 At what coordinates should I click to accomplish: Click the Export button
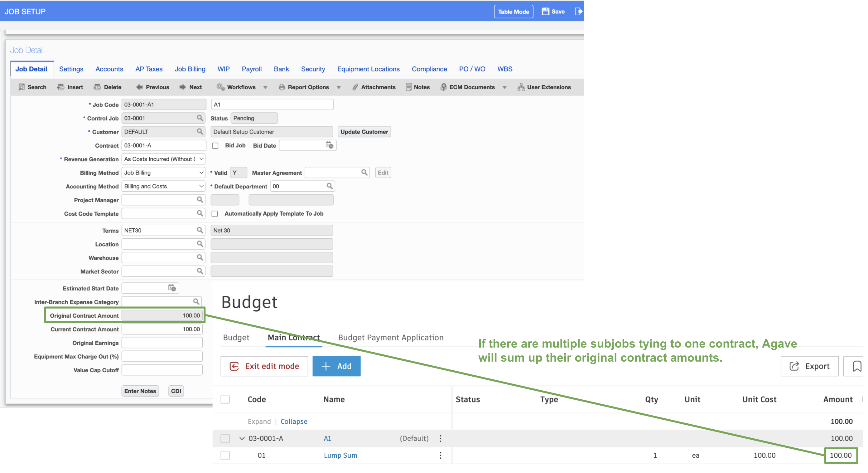point(809,366)
